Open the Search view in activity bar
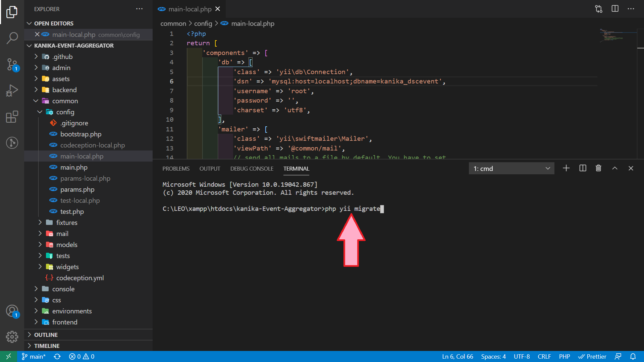The height and width of the screenshot is (362, 644). point(12,38)
